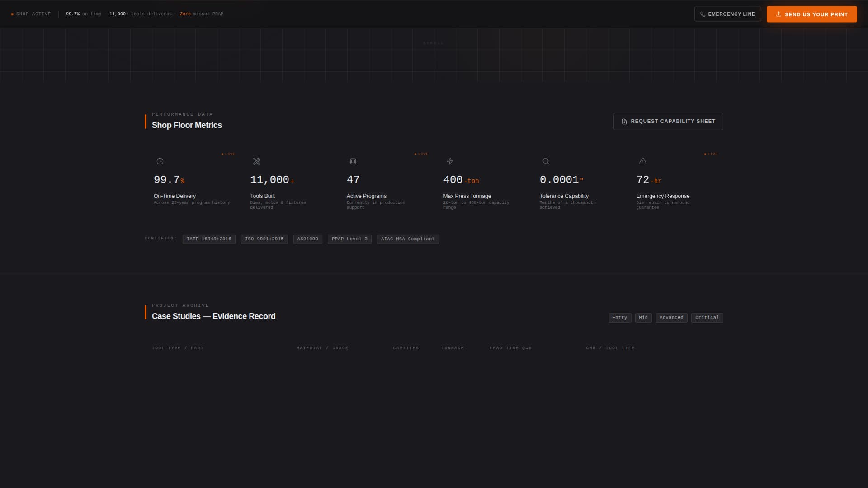Click the clock icon above On-Time Delivery
Viewport: 868px width, 488px height.
point(160,161)
